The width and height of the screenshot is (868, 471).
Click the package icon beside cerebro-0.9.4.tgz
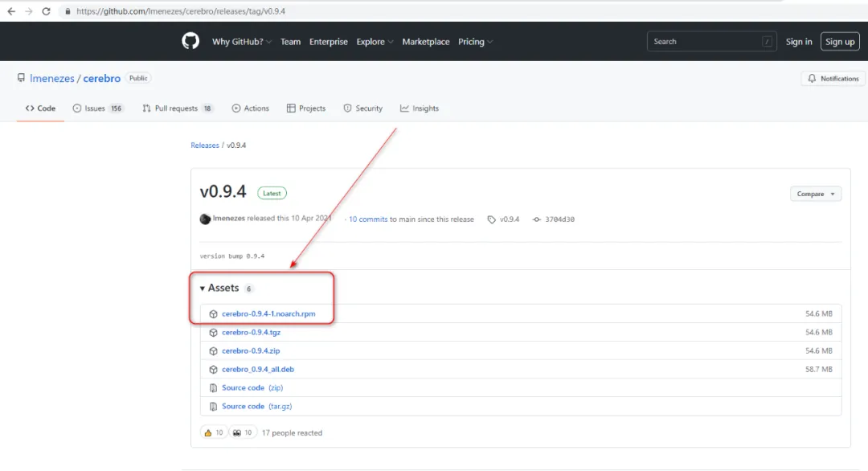[213, 333]
